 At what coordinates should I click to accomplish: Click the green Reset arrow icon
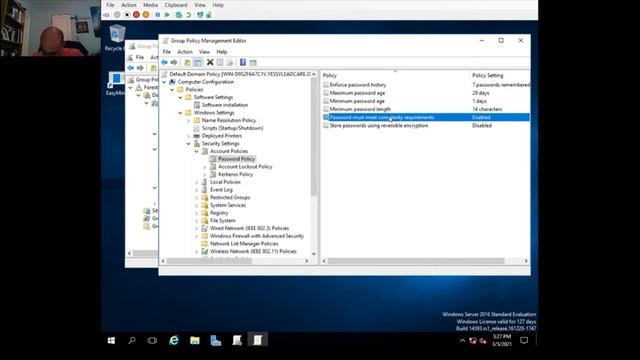[167, 15]
